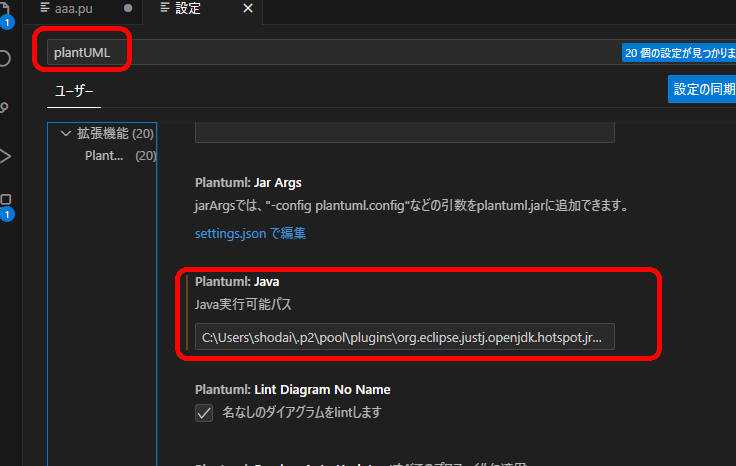Open the Source Control view
The image size is (736, 466).
(x=4, y=107)
